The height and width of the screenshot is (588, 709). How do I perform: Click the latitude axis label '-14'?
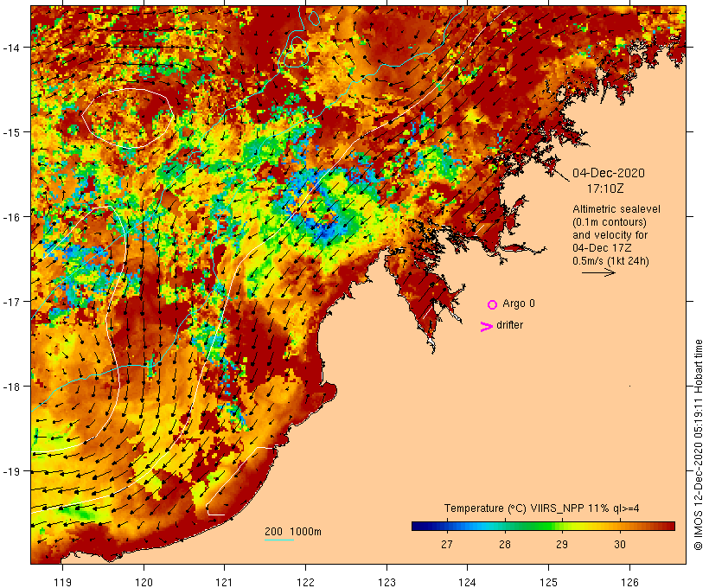point(11,47)
